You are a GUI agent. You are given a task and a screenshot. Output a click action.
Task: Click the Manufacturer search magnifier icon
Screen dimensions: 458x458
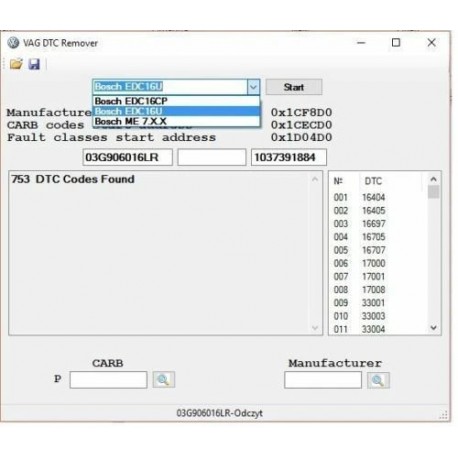378,380
